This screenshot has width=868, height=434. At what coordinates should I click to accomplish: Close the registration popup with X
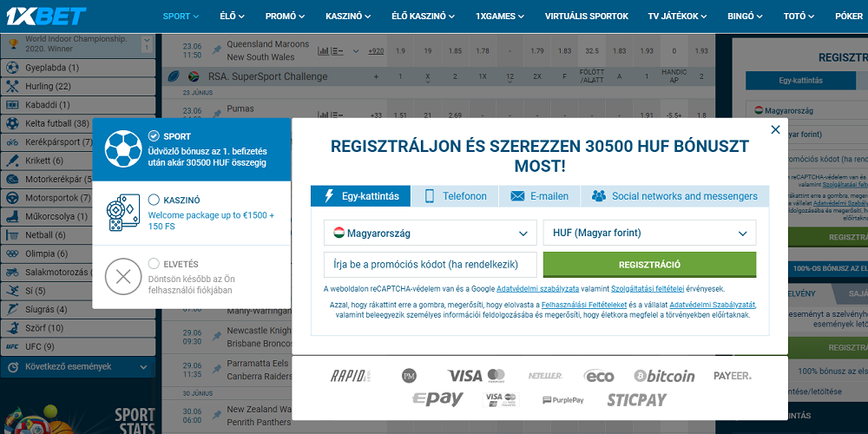point(775,129)
